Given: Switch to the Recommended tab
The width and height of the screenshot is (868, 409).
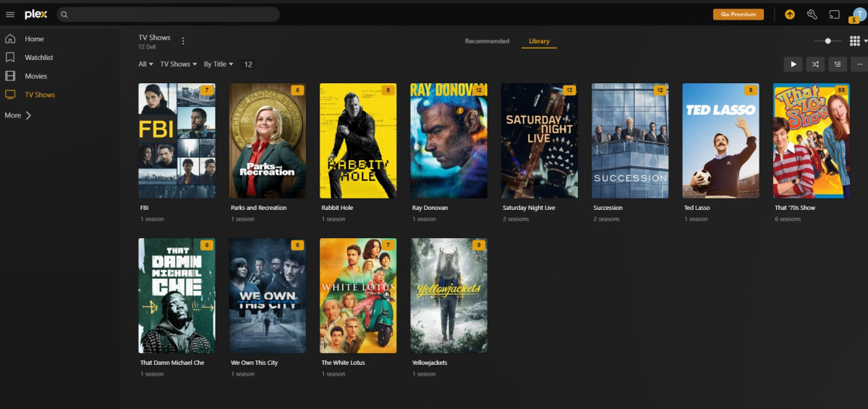Looking at the screenshot, I should point(487,41).
